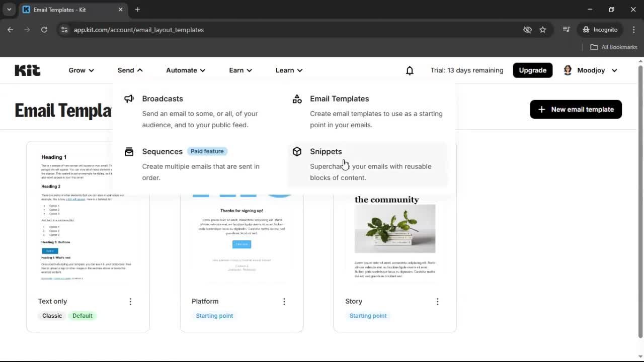Screen dimensions: 644x362
Task: Open the Learn menu
Action: pos(288,70)
